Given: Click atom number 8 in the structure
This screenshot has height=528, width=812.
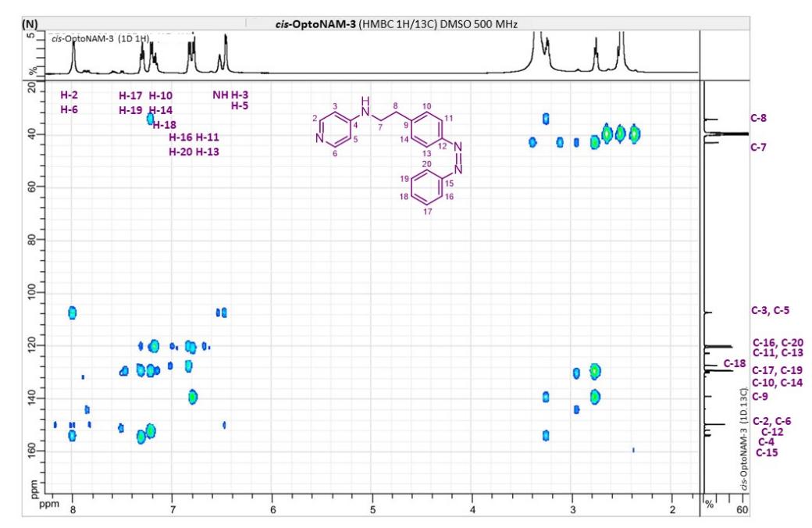Looking at the screenshot, I should pos(396,105).
